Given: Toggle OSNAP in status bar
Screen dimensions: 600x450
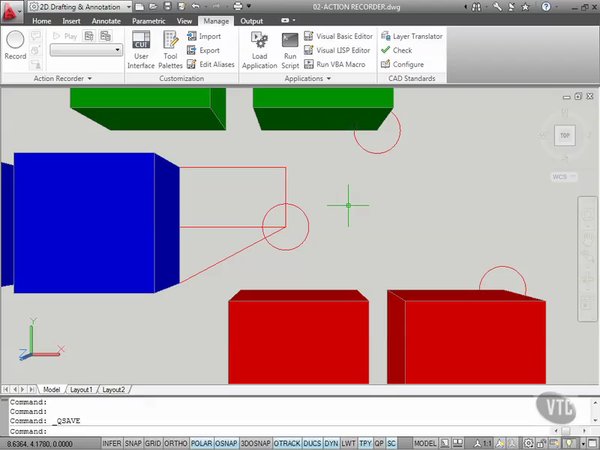Looking at the screenshot, I should click(226, 443).
